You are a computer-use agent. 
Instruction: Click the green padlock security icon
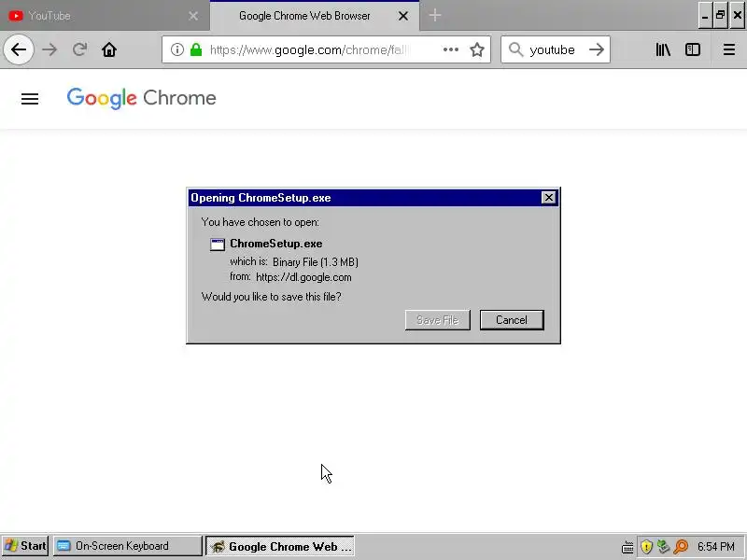click(196, 49)
